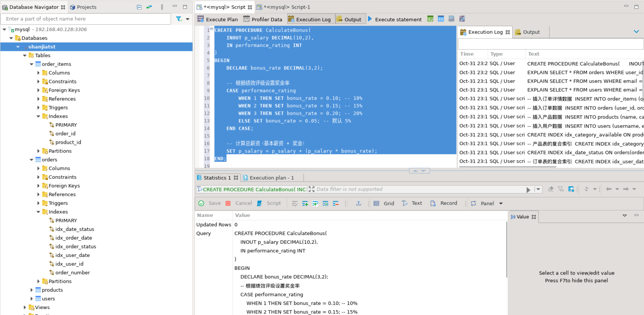Image resolution: width=644 pixels, height=315 pixels.
Task: Click the Export data upload icon
Action: coord(358,203)
